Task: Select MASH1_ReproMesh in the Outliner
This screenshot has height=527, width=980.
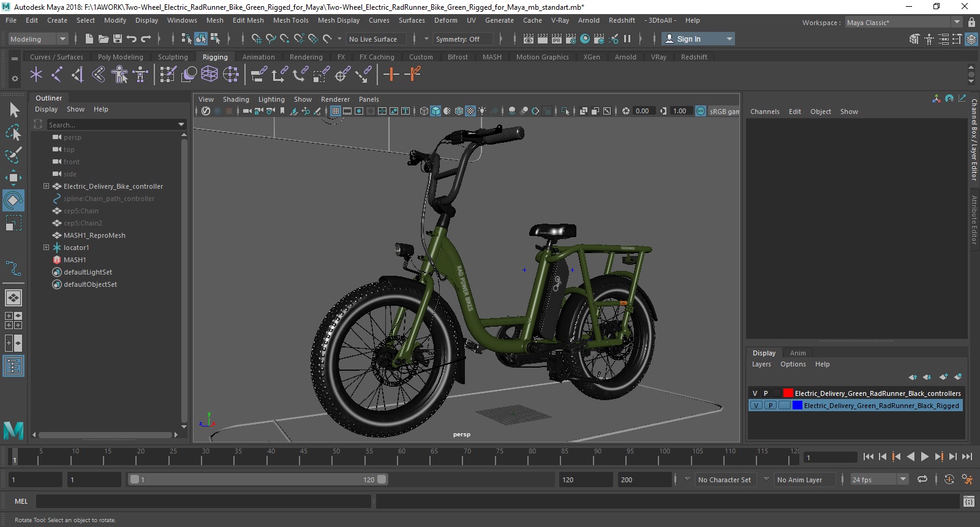Action: pyautogui.click(x=94, y=235)
